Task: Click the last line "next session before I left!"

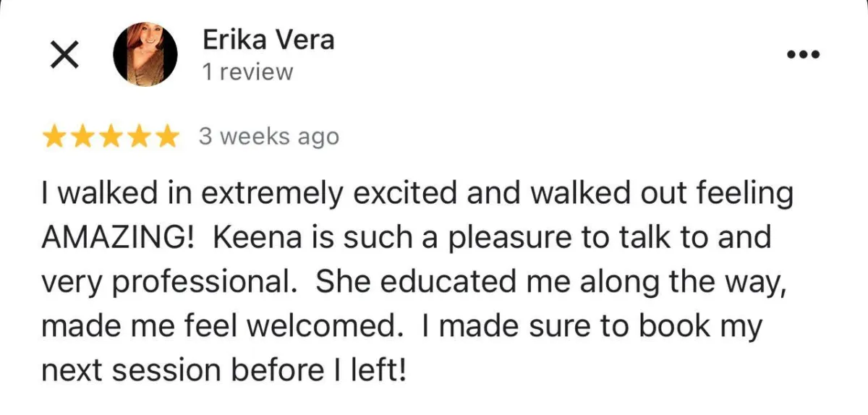Action: point(223,370)
